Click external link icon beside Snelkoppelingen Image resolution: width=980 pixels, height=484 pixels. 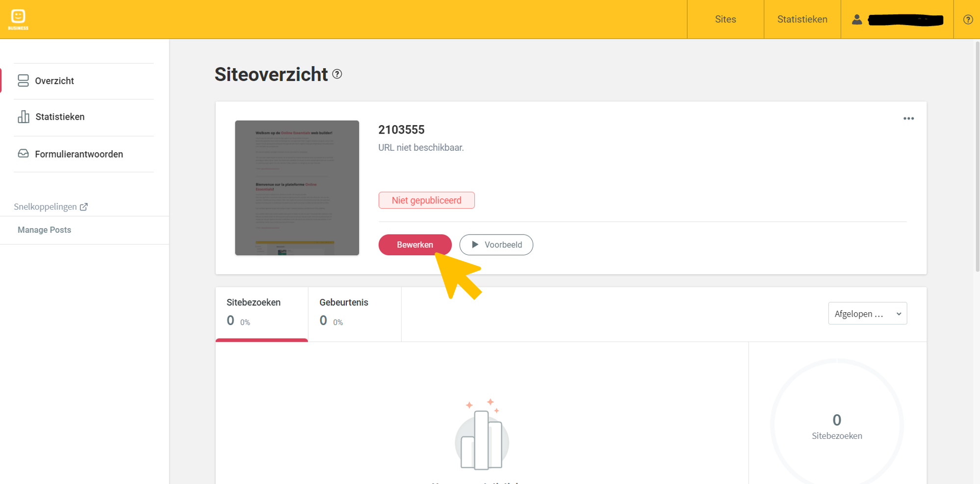(x=84, y=207)
